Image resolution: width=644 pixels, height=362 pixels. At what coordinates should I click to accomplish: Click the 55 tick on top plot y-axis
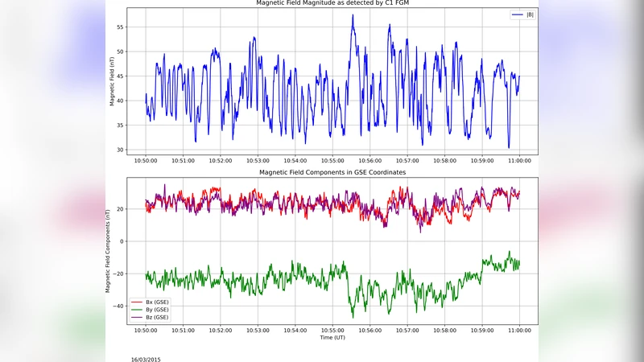(x=121, y=27)
